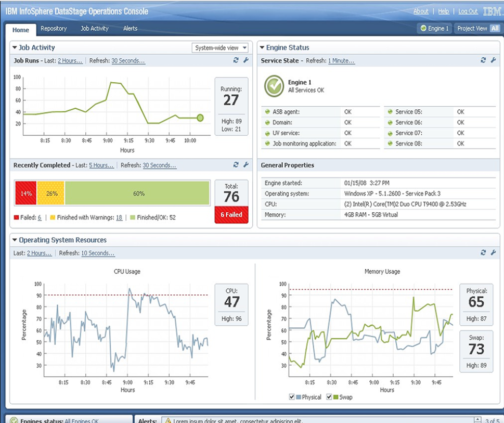
Task: Refresh the Job Runs chart
Action: coord(236,60)
